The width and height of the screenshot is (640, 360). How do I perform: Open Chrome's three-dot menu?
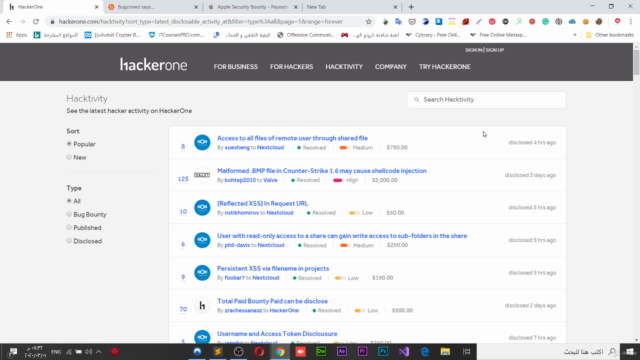tap(631, 22)
